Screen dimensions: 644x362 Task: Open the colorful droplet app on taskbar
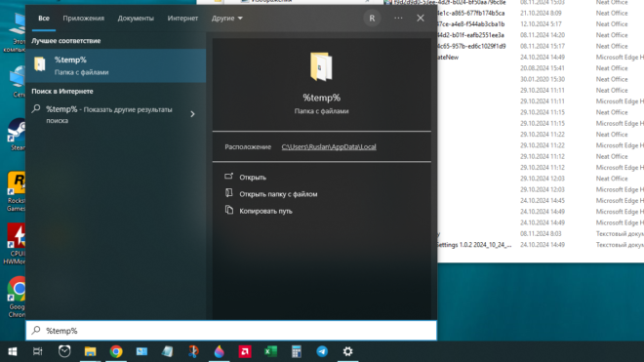(x=220, y=351)
